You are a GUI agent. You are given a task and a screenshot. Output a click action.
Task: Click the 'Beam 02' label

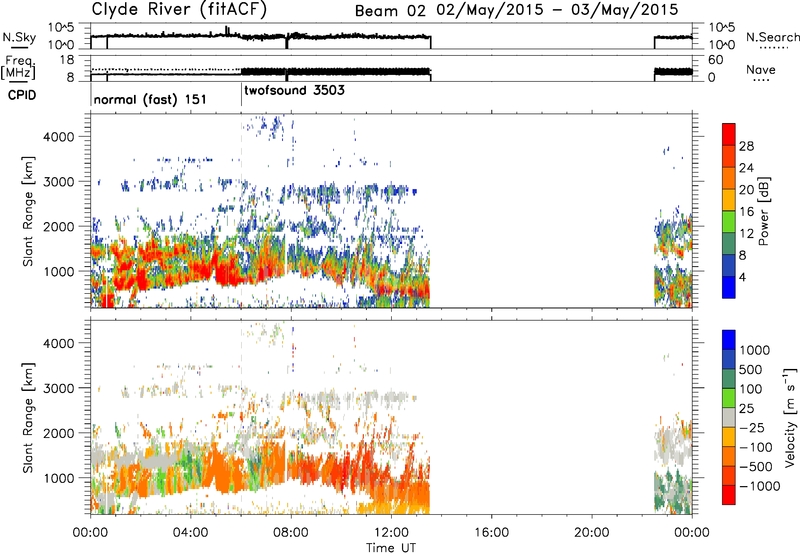pos(390,11)
